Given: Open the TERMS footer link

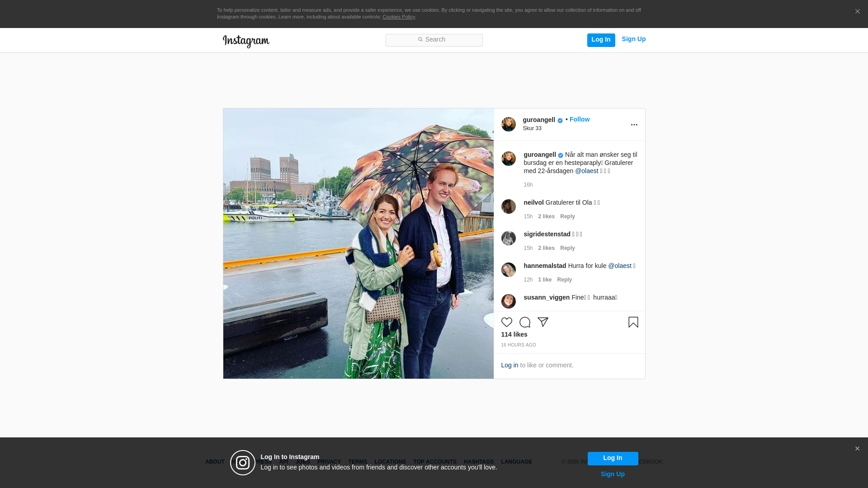Looking at the screenshot, I should pyautogui.click(x=358, y=462).
